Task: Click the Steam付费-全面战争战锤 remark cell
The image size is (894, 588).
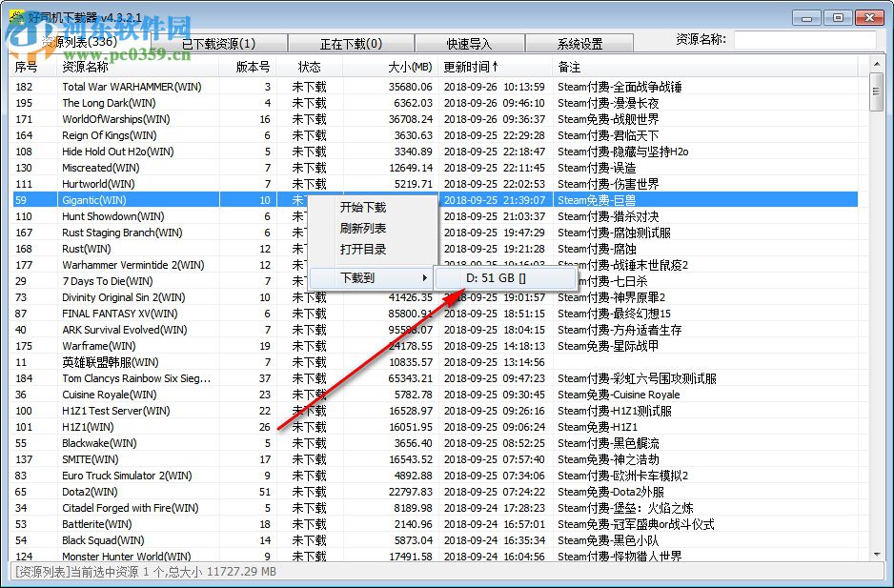Action: (x=620, y=87)
